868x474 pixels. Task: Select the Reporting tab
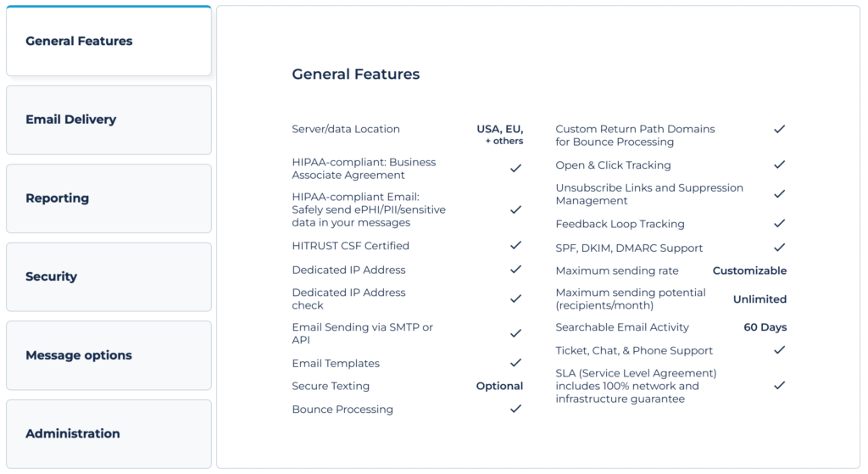click(108, 198)
